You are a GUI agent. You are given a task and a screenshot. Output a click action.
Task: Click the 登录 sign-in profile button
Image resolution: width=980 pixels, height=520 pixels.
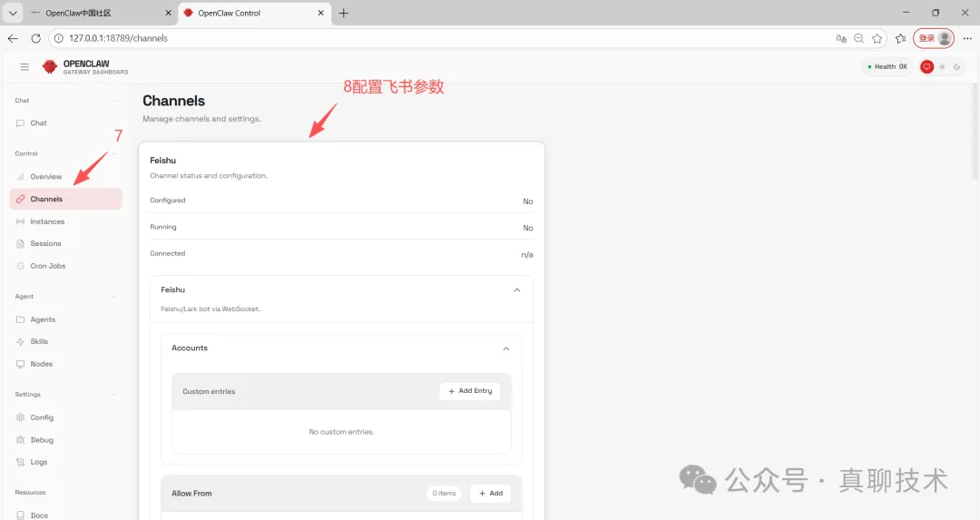(x=934, y=38)
